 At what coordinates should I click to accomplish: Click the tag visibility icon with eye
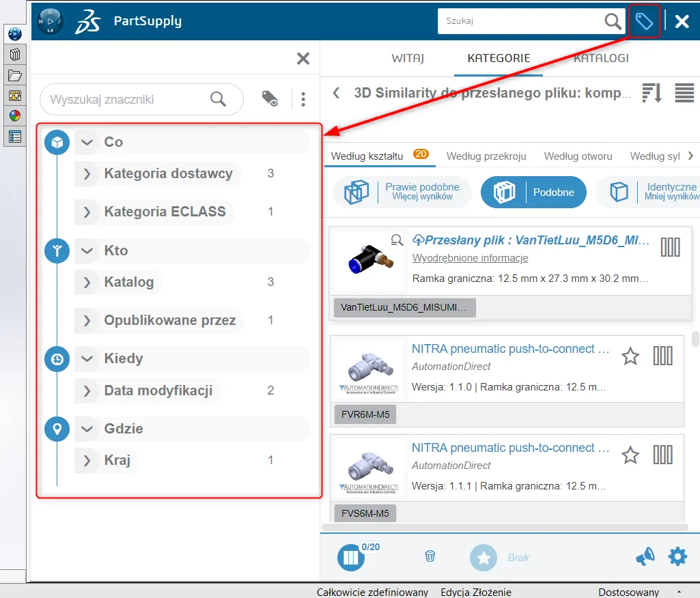click(270, 98)
